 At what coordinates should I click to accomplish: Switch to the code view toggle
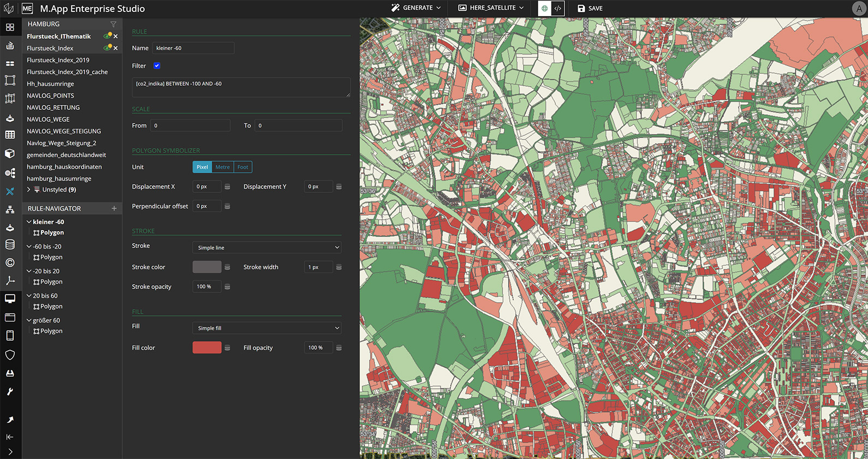coord(558,8)
